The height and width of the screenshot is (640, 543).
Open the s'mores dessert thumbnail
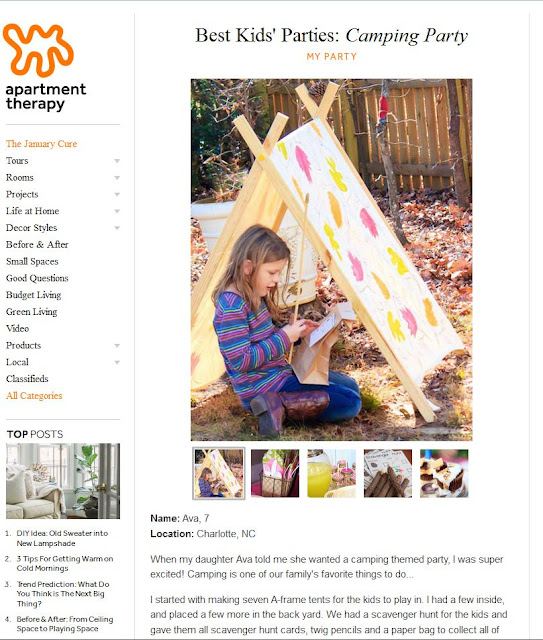pyautogui.click(x=444, y=473)
